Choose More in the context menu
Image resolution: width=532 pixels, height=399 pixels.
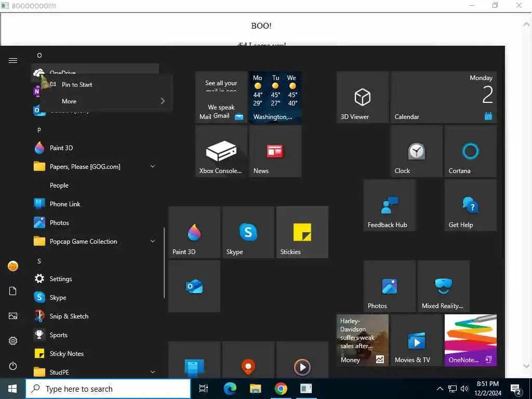(107, 101)
